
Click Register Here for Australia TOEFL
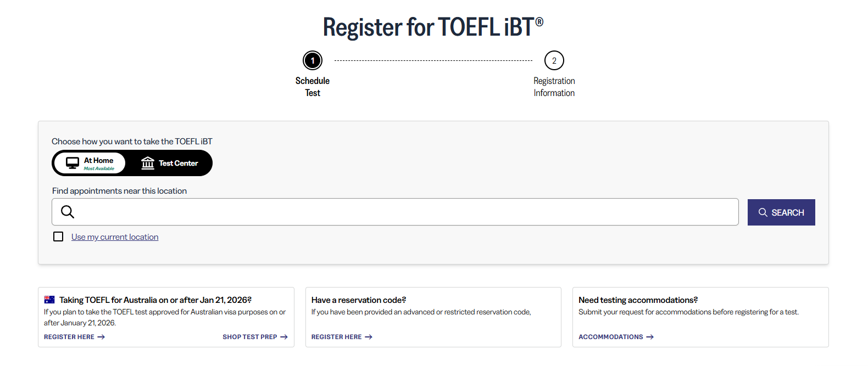[x=69, y=337]
